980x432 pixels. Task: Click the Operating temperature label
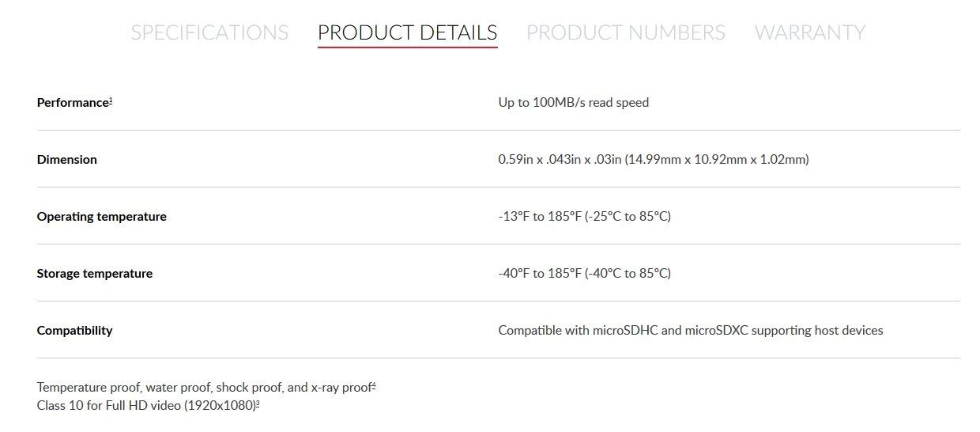pos(101,217)
